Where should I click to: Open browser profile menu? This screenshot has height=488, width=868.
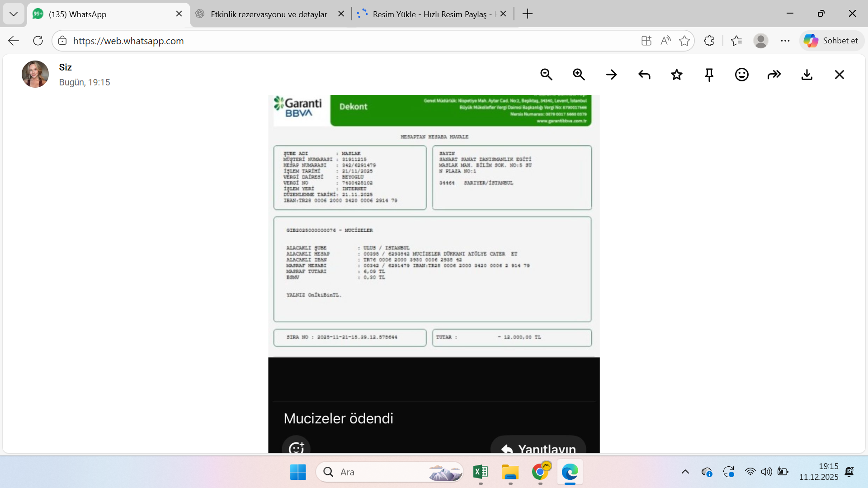(x=761, y=41)
